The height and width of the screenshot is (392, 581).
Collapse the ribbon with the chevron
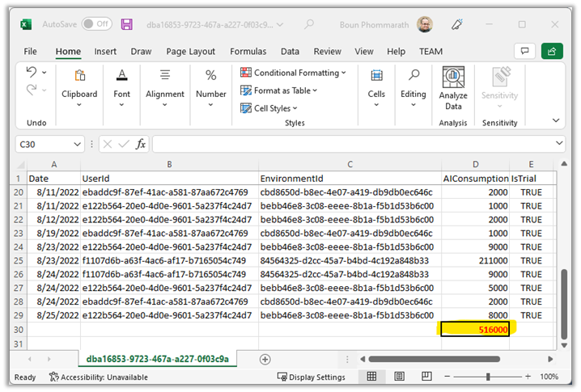[556, 120]
